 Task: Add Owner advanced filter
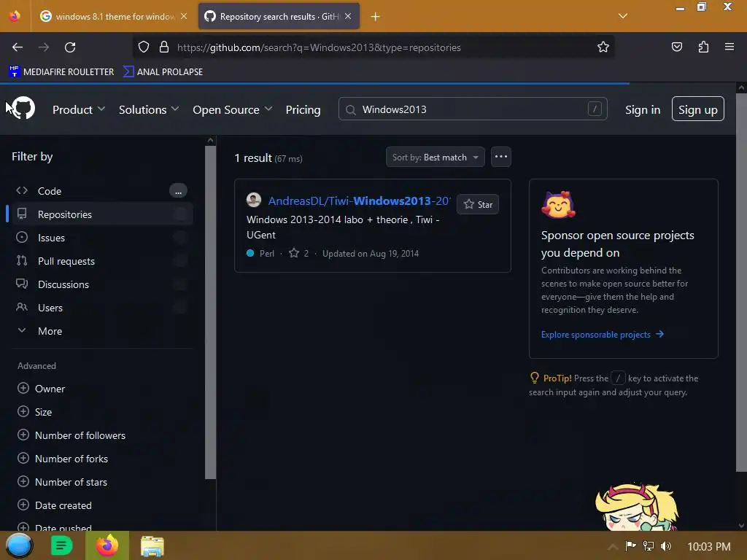click(41, 389)
